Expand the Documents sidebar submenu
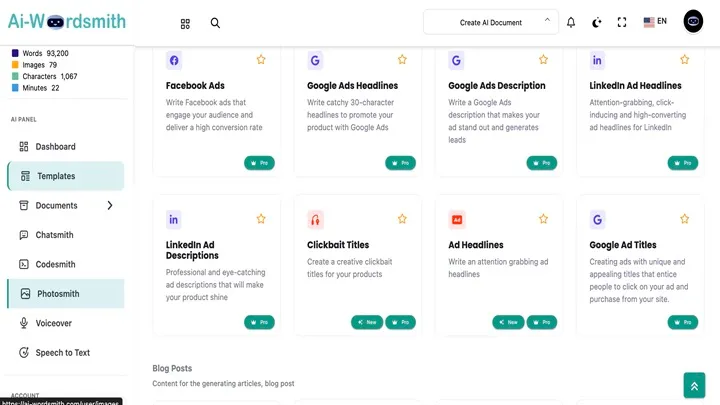Screen dimensions: 720x405 click(x=110, y=206)
